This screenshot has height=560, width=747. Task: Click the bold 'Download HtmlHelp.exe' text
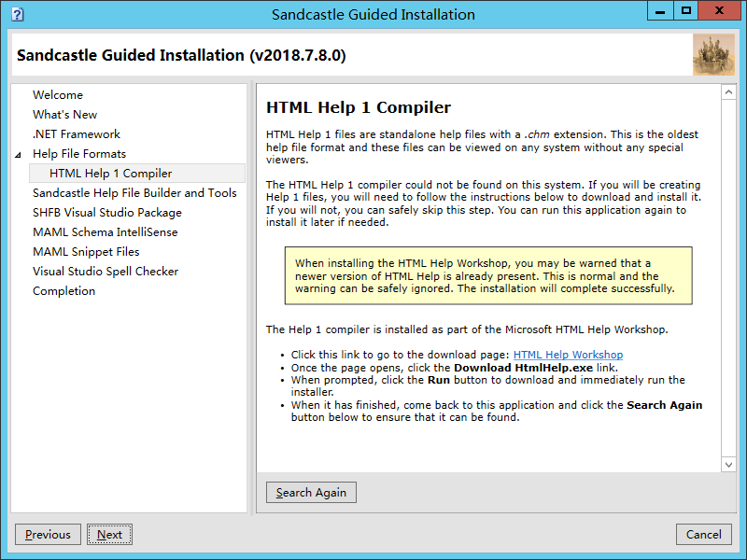click(523, 368)
